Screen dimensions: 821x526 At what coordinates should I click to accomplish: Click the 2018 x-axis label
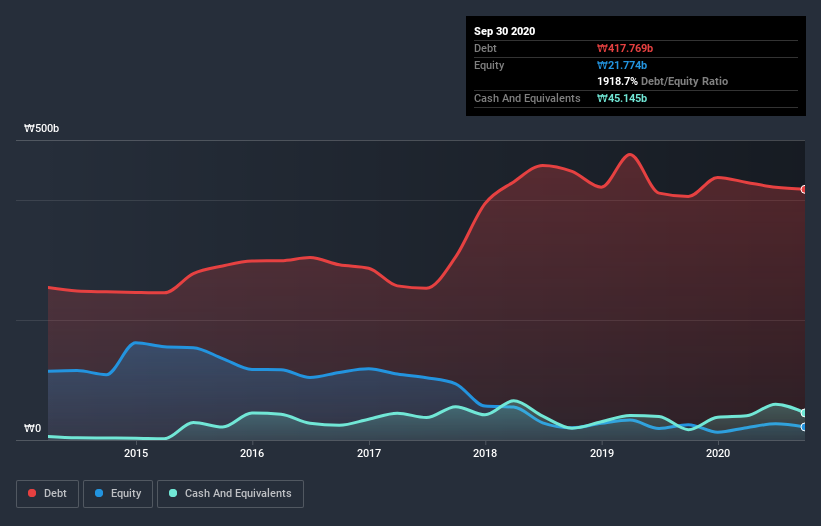tap(485, 453)
